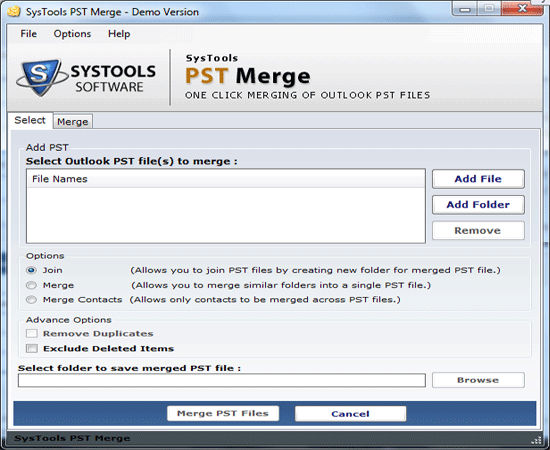Open the File menu
Screen dimensions: 550x450
coord(28,34)
